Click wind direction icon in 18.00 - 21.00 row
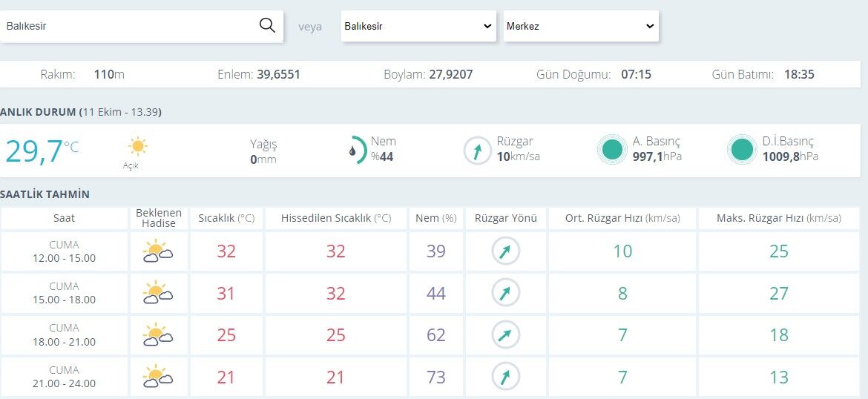The image size is (868, 399). tap(505, 334)
